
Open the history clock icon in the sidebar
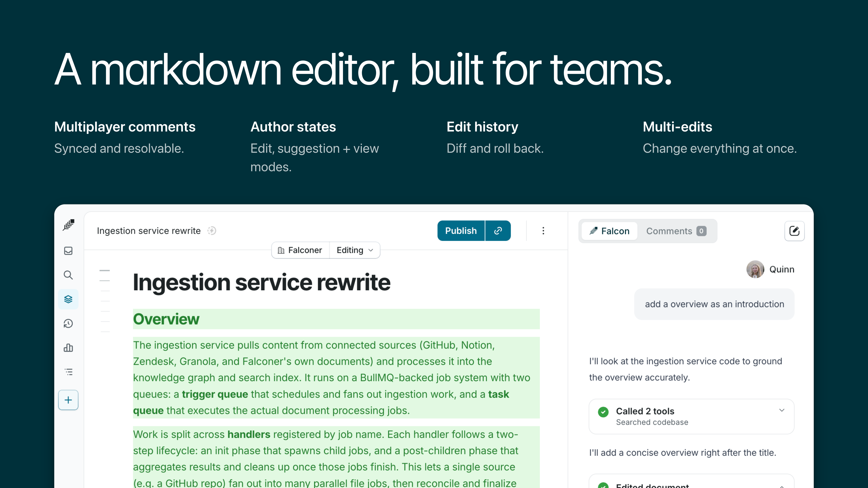[x=68, y=324]
